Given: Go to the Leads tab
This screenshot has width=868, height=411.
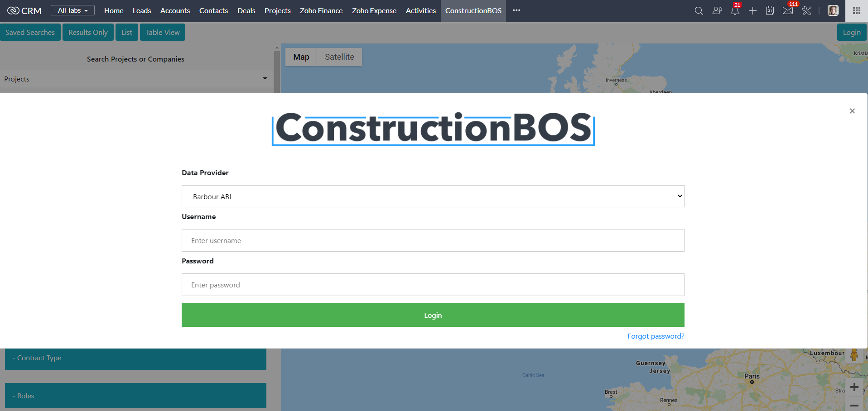Looking at the screenshot, I should click(142, 10).
